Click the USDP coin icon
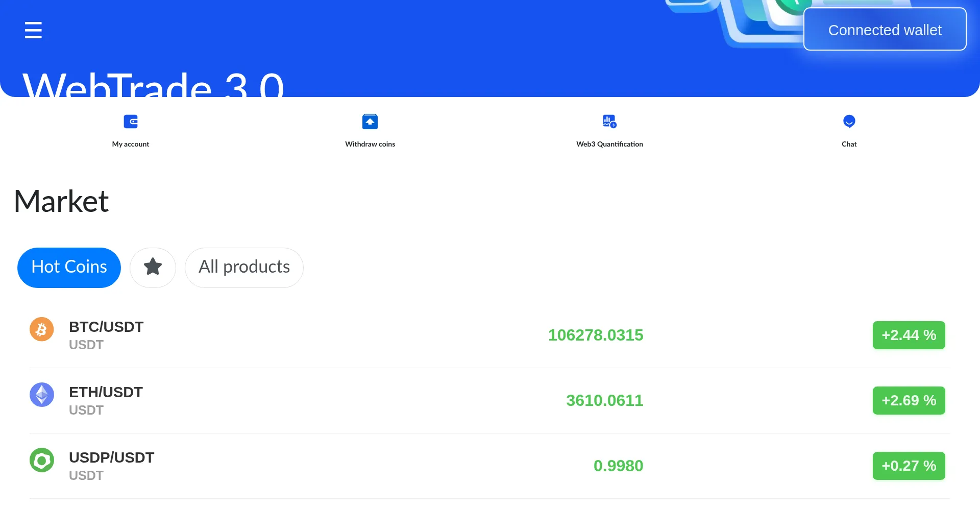Image resolution: width=980 pixels, height=507 pixels. [x=42, y=460]
